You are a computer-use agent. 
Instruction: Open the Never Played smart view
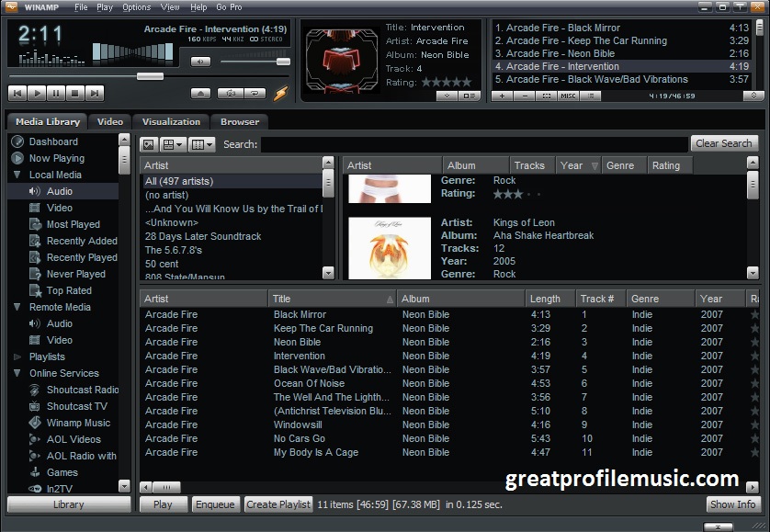pos(75,274)
